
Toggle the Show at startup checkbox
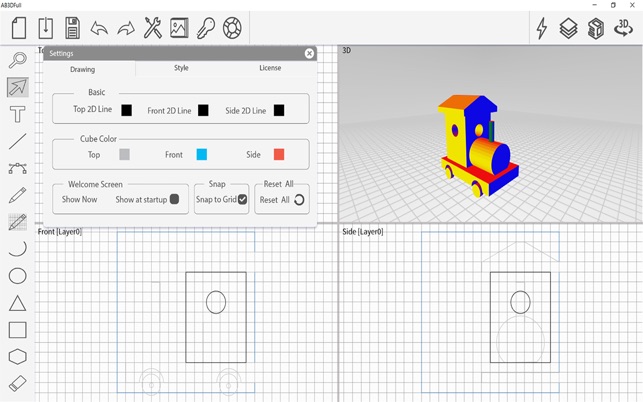click(x=174, y=199)
